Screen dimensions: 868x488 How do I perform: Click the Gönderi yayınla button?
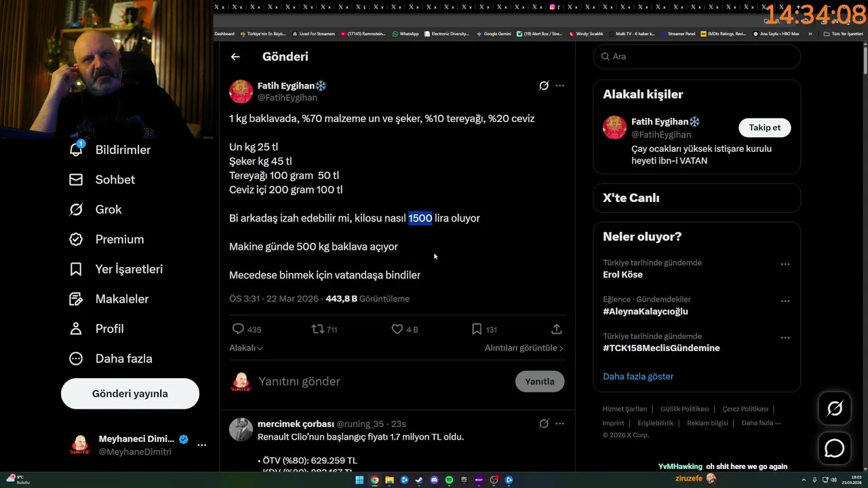(130, 394)
